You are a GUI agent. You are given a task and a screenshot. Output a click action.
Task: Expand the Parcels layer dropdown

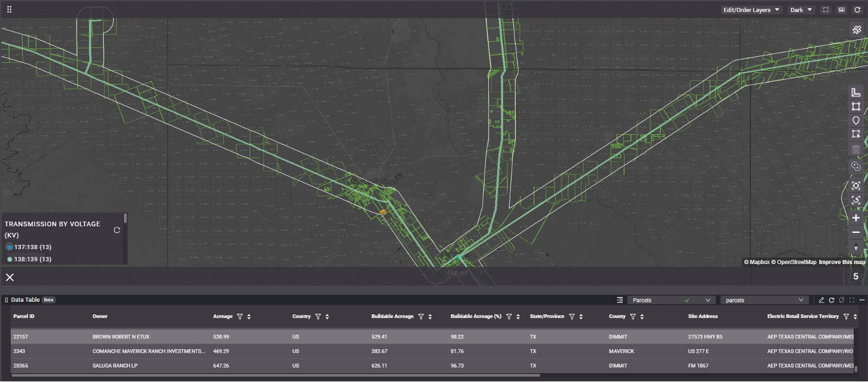click(708, 300)
